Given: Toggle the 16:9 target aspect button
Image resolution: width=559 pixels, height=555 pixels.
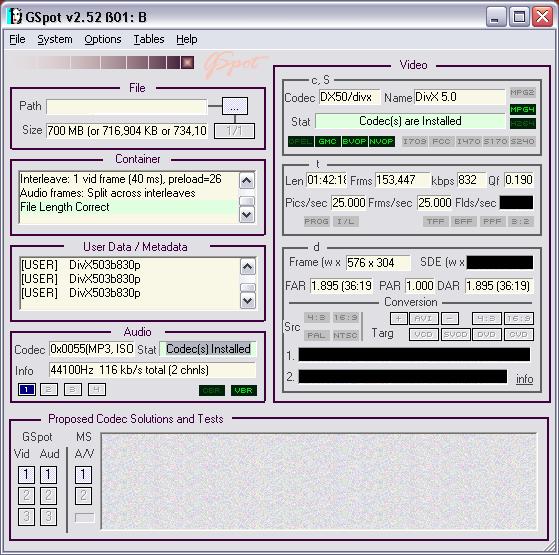Looking at the screenshot, I should click(519, 318).
